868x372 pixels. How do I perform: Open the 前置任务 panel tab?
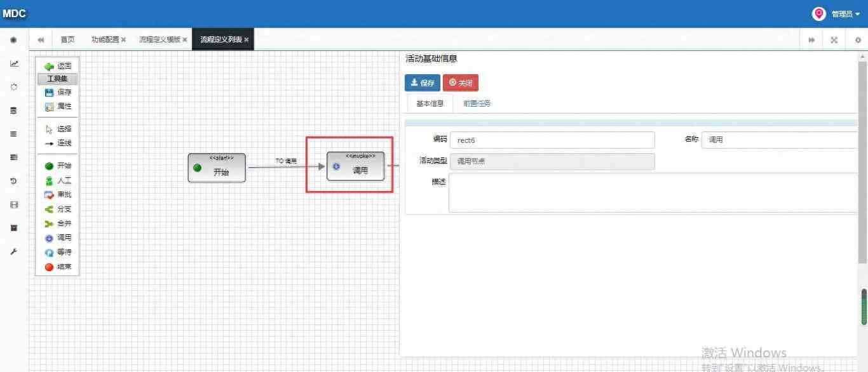click(x=477, y=103)
